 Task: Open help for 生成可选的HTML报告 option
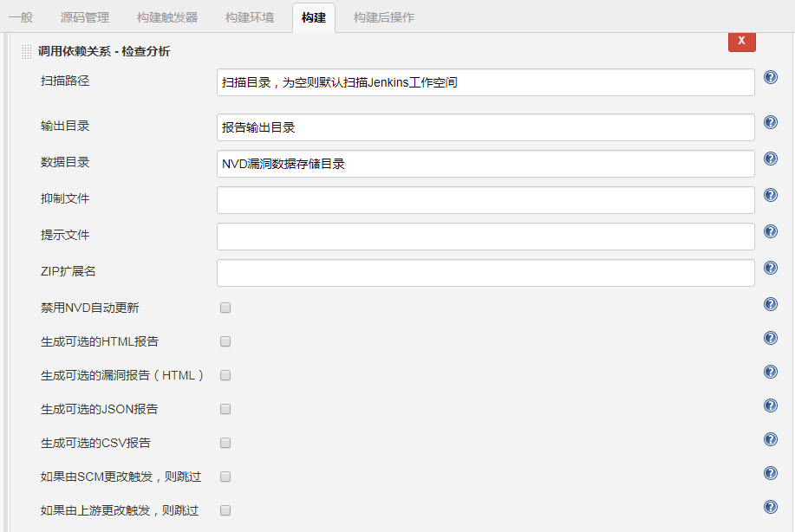pos(770,338)
